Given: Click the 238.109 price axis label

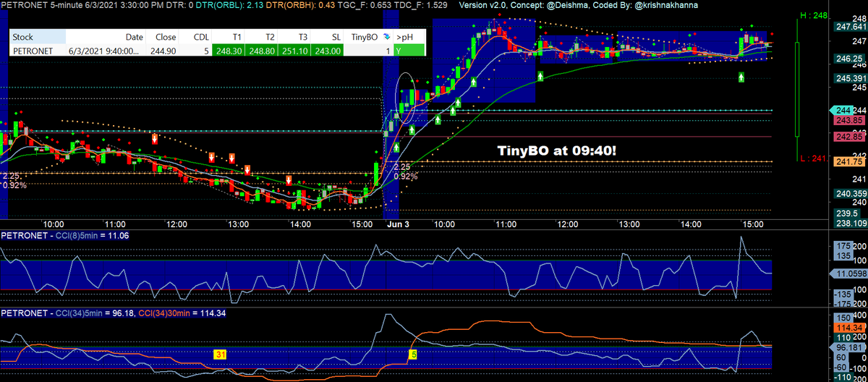Looking at the screenshot, I should pos(850,224).
